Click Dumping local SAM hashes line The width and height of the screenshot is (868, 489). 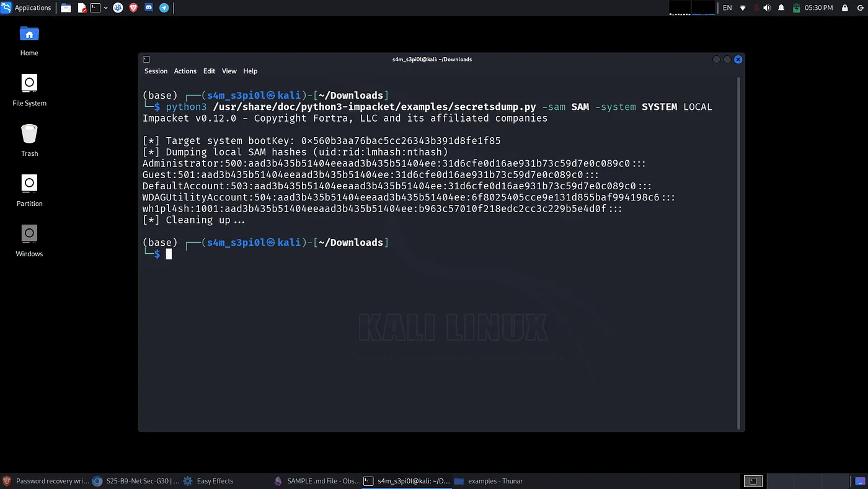click(x=295, y=152)
